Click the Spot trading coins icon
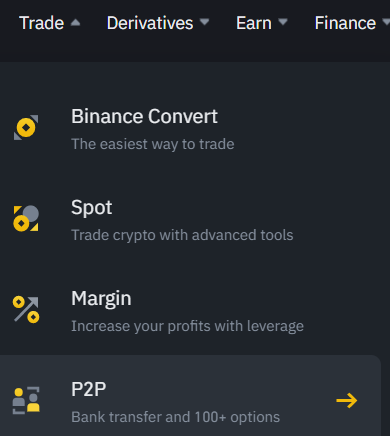This screenshot has height=436, width=390. [x=26, y=218]
